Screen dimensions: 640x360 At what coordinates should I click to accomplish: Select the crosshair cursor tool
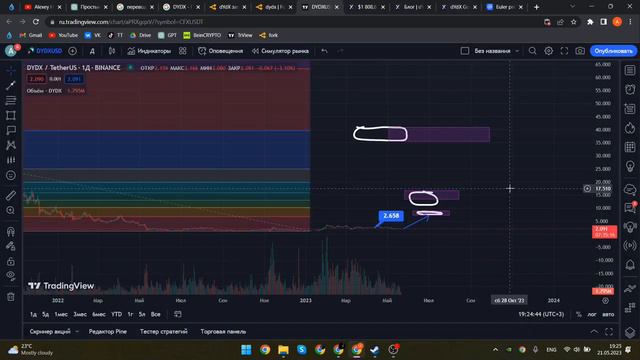pyautogui.click(x=11, y=70)
